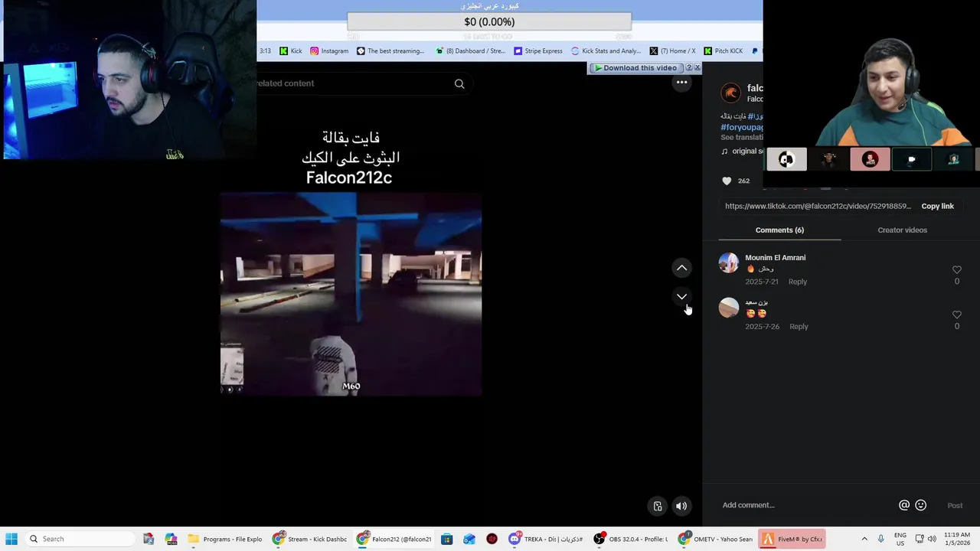Open the clock showing 11:19 AM
Image resolution: width=980 pixels, height=551 pixels.
click(x=957, y=539)
